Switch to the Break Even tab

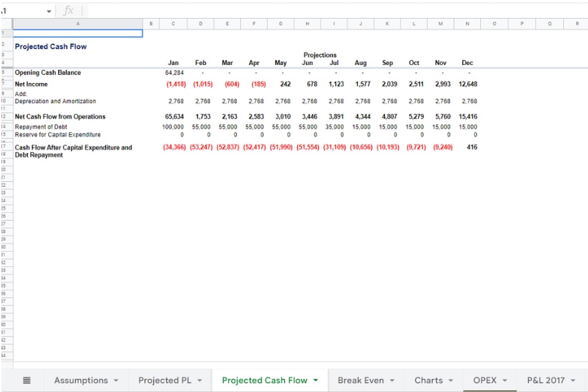[x=361, y=380]
